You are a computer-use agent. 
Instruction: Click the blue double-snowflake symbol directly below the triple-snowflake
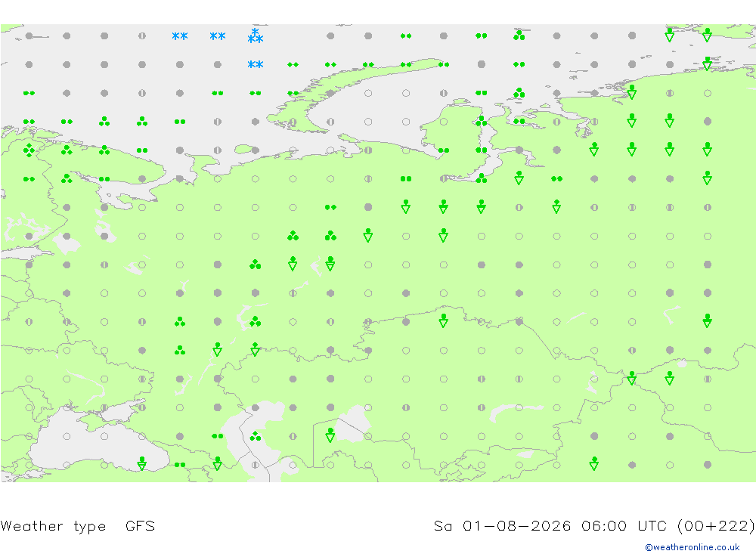[255, 64]
